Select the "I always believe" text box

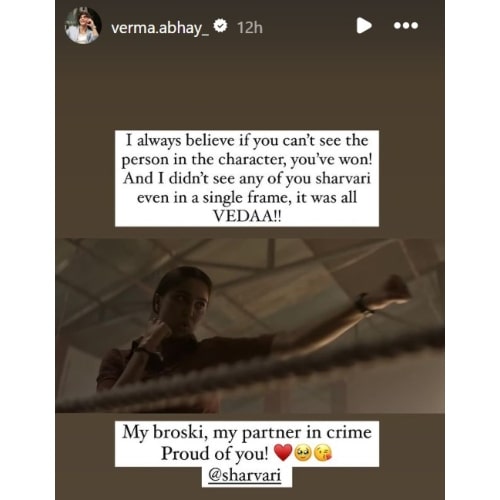247,178
